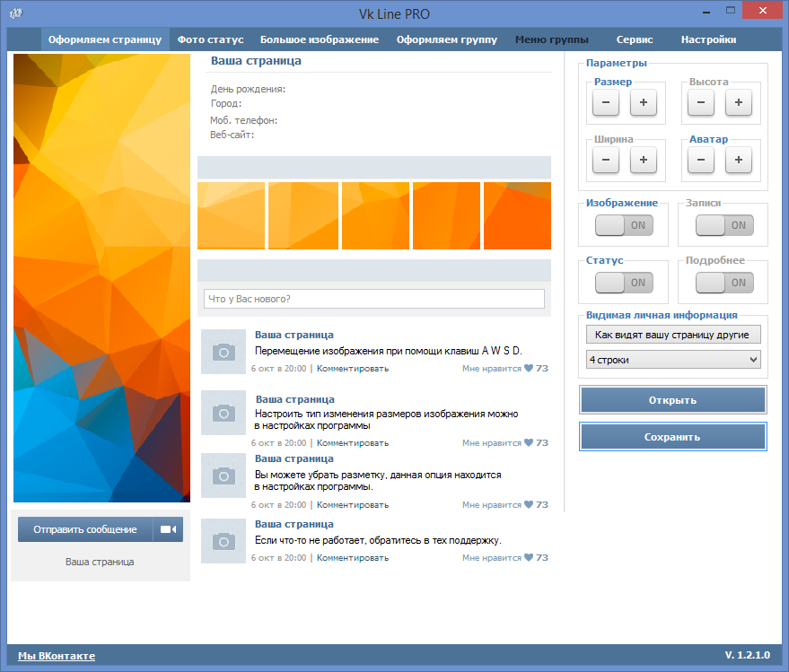Increase Ширина with plus button
The width and height of the screenshot is (789, 672).
click(x=644, y=160)
